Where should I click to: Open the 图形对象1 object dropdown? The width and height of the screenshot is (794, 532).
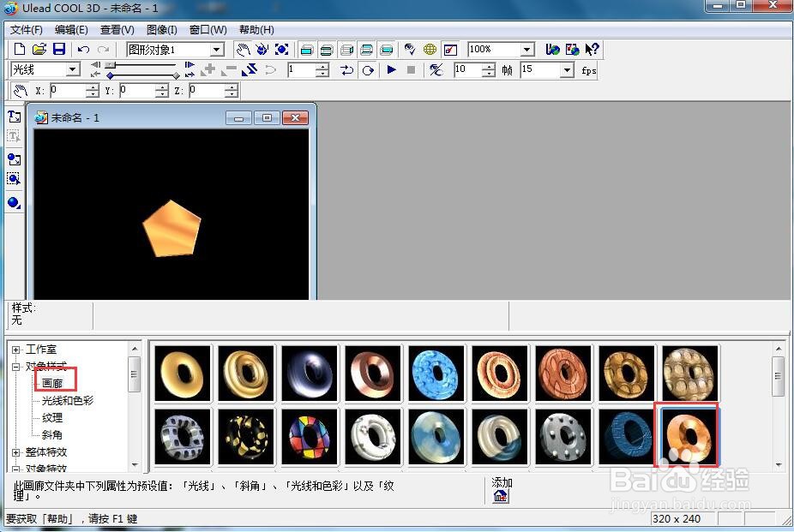click(217, 50)
